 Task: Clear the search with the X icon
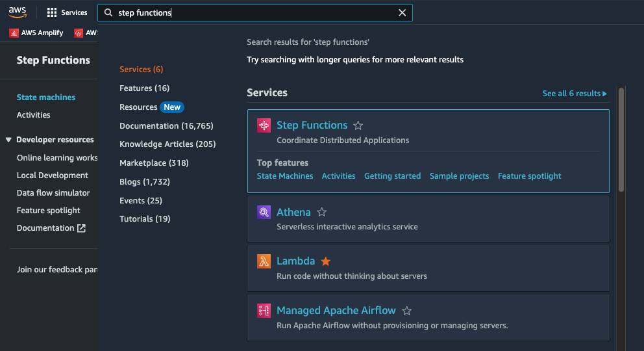[x=402, y=13]
